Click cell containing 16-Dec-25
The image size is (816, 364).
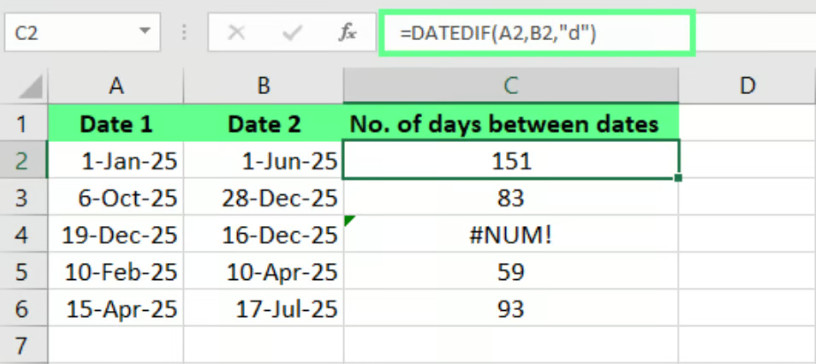264,235
